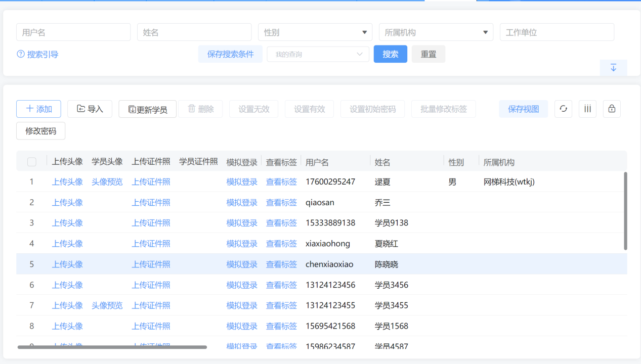The height and width of the screenshot is (364, 641).
Task: Click 模拟登录 for user xiaxiaohong
Action: coord(242,244)
